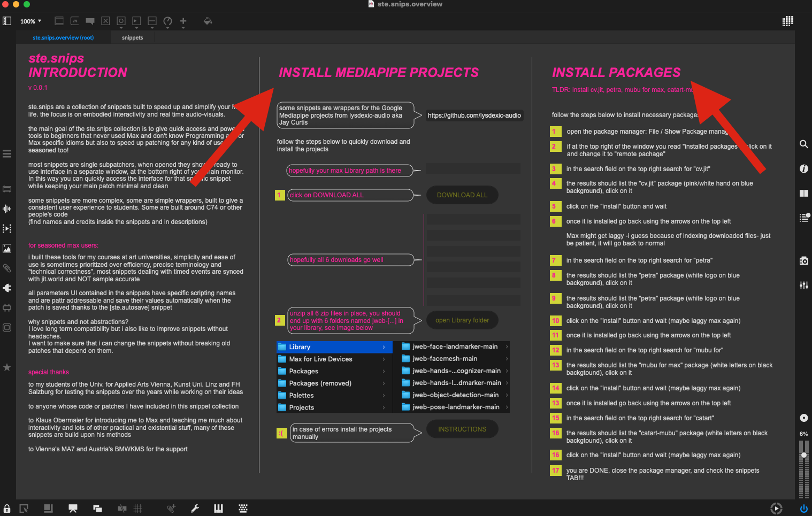The image size is (812, 516).
Task: Toggle the left sidebar panel icon
Action: [x=7, y=21]
